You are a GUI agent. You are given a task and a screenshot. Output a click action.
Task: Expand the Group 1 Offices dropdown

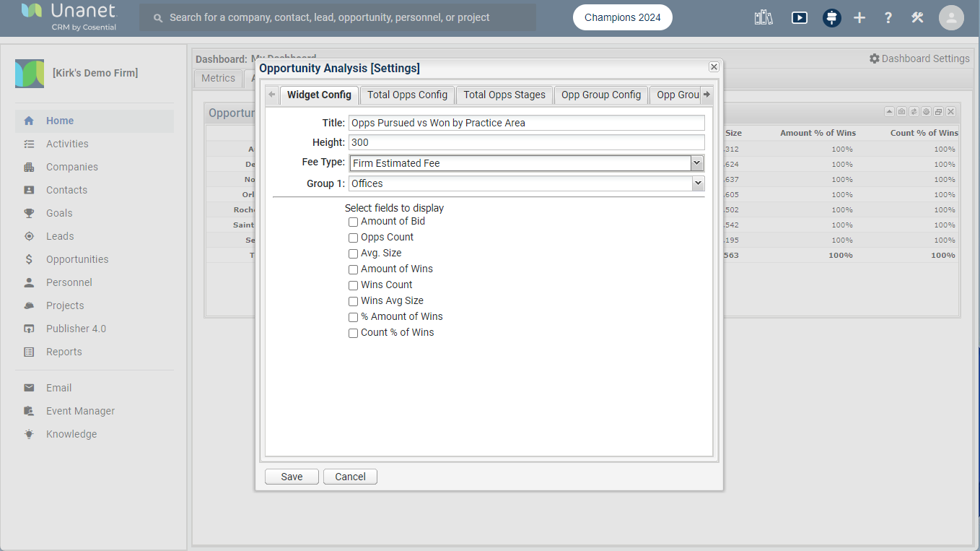click(526, 183)
